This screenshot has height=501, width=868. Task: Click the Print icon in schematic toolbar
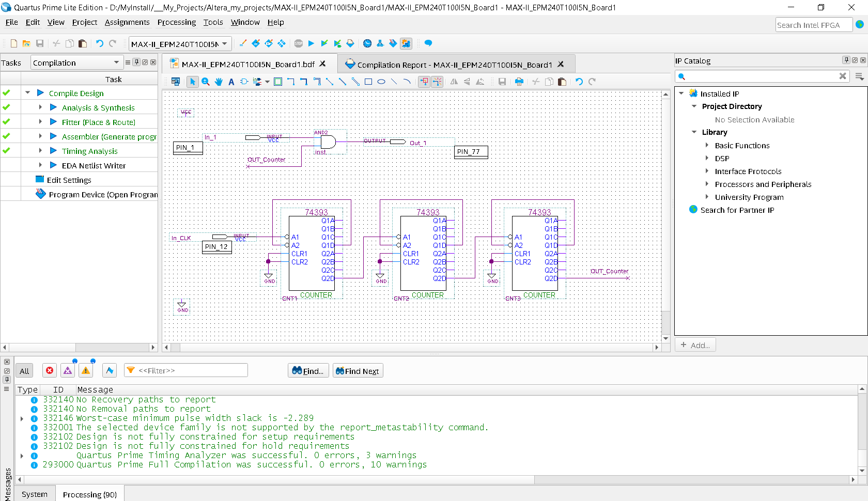(x=519, y=82)
